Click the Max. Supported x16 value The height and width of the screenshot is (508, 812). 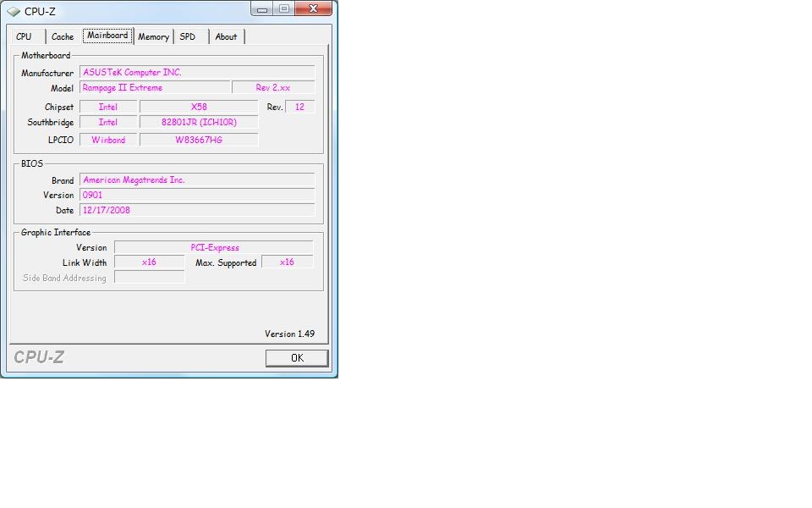288,262
